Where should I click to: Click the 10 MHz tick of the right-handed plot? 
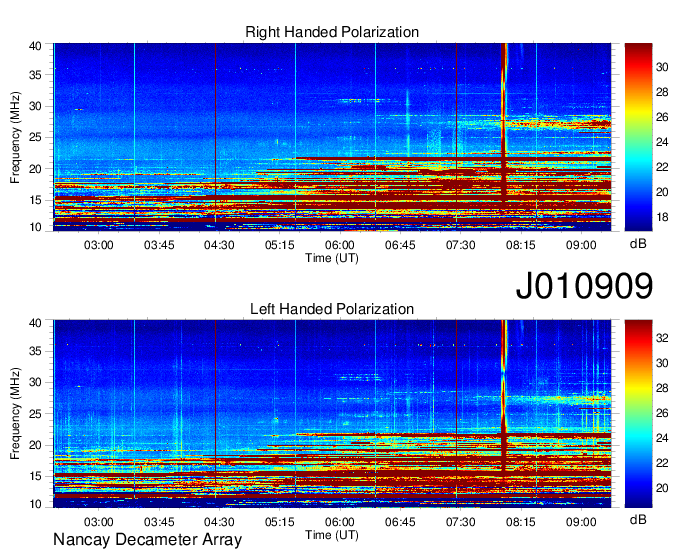point(35,226)
